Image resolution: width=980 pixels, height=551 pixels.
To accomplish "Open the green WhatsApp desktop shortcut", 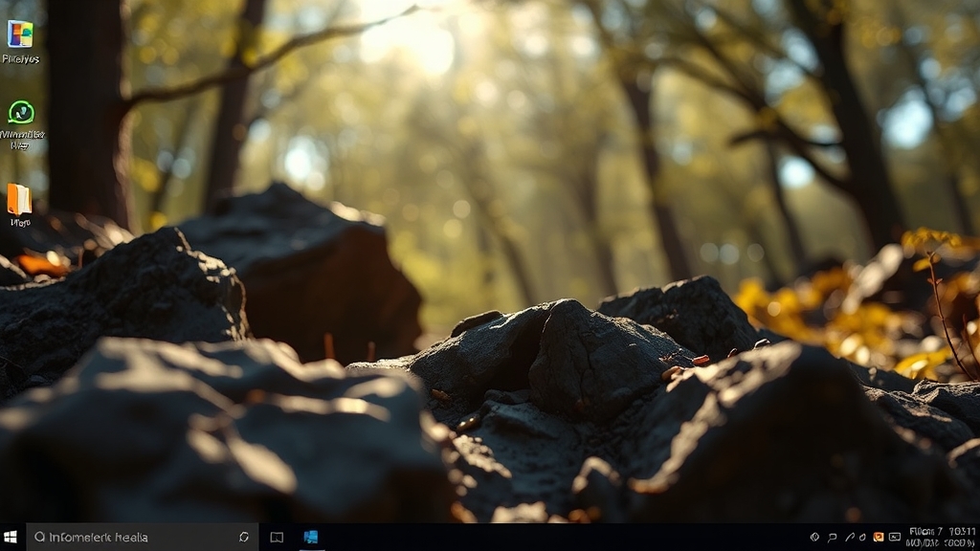I will click(20, 113).
